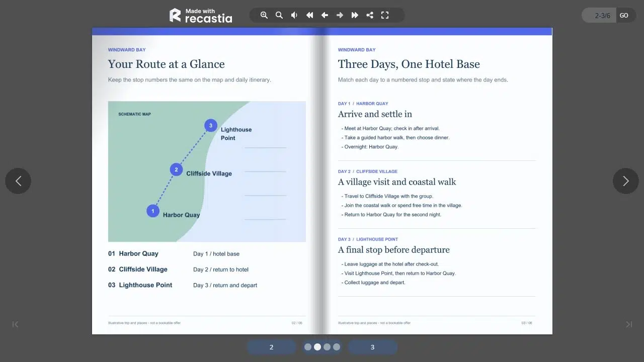Viewport: 644px width, 362px height.
Task: Click map stop marker 3 at Lighthouse Point
Action: coord(211,126)
